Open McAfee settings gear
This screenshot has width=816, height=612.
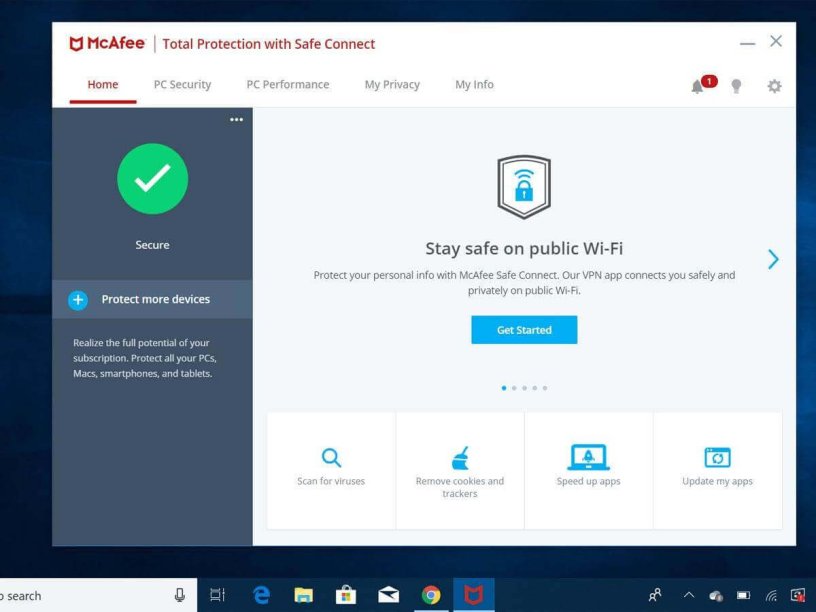point(774,86)
